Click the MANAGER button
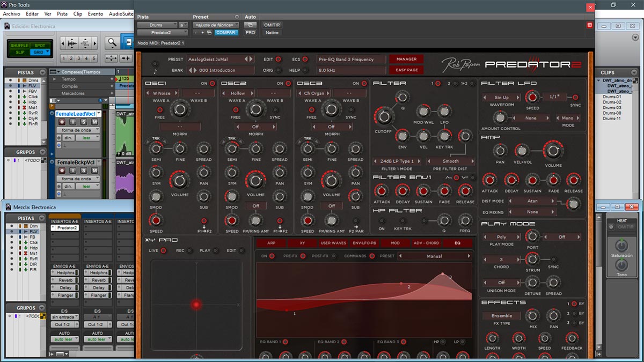This screenshot has width=644, height=362. coord(406,59)
